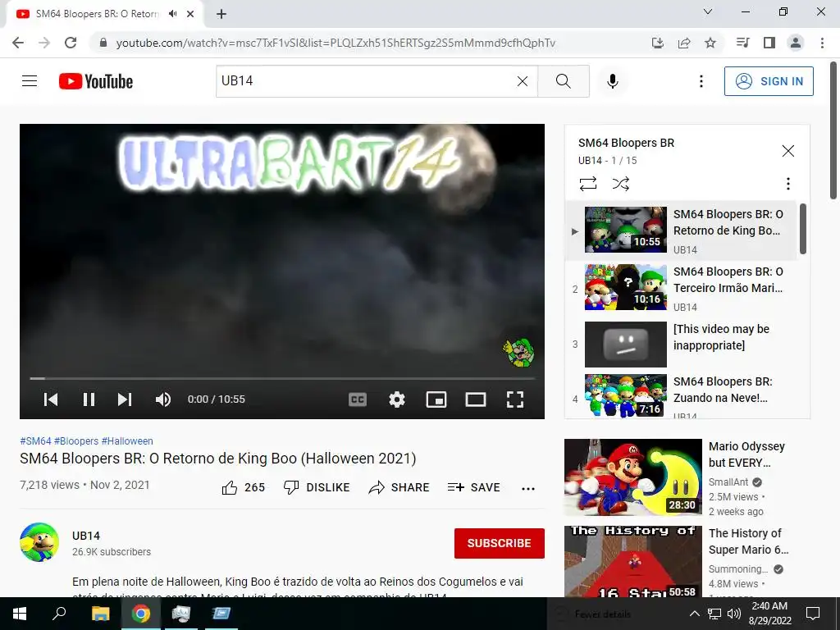Open video player settings gear

pos(397,399)
